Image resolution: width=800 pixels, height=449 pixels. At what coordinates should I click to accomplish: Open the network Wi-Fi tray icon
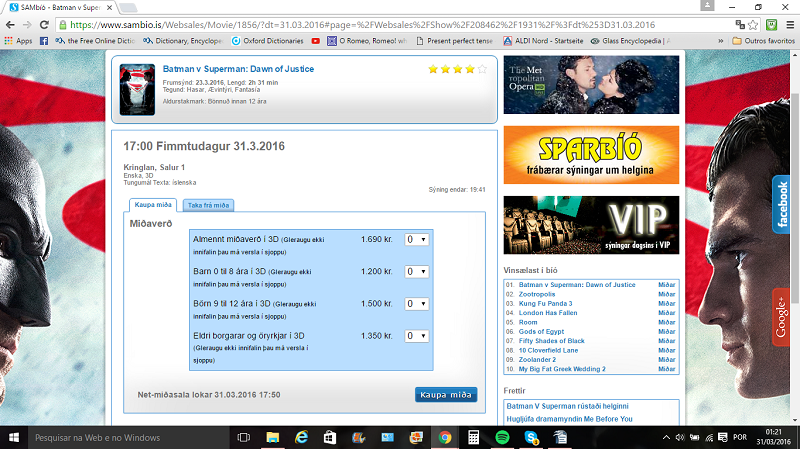[x=709, y=438]
